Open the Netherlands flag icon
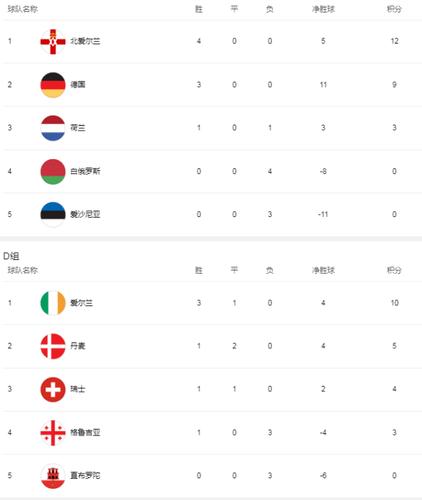This screenshot has height=500, width=422. tap(53, 128)
